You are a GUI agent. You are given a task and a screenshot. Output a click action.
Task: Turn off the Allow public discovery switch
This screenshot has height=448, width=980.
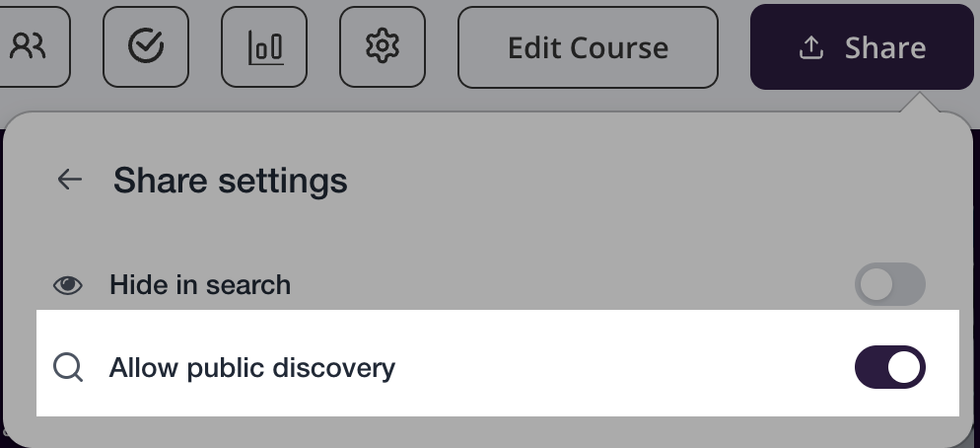[x=889, y=368]
